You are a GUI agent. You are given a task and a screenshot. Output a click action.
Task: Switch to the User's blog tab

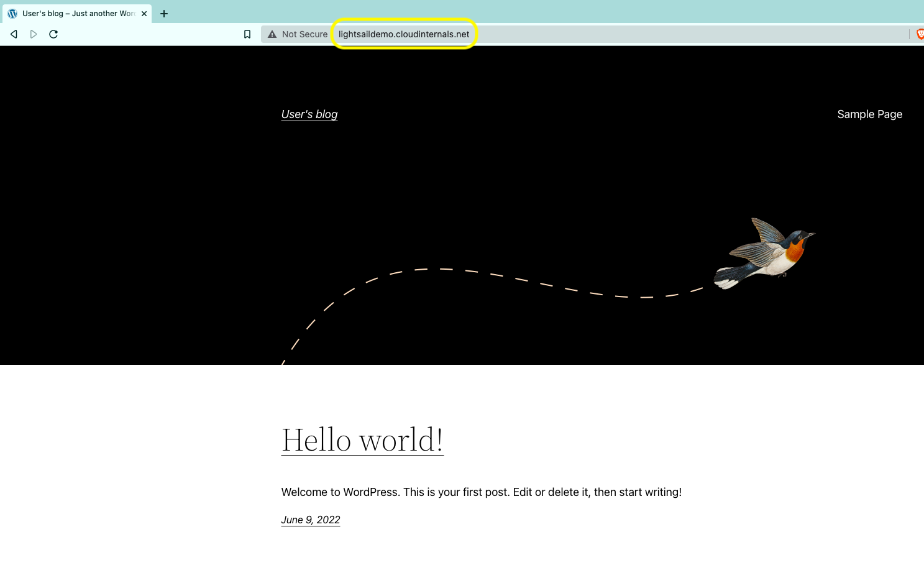75,13
